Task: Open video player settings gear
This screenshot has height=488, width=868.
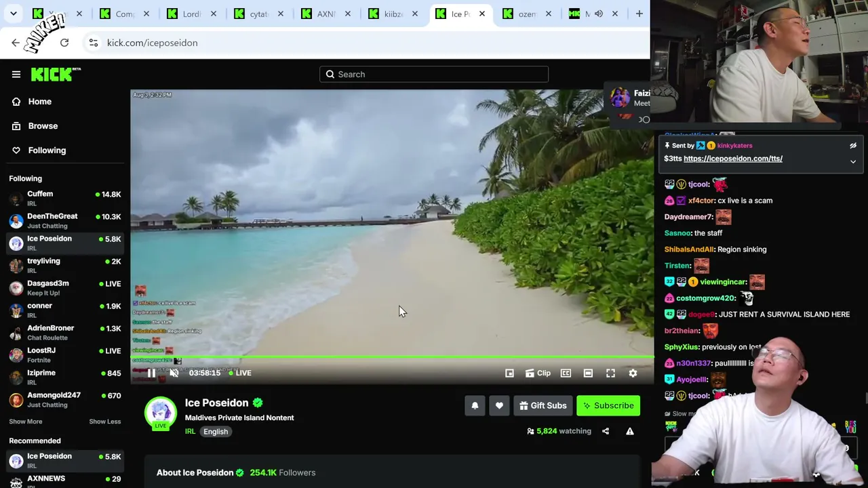Action: coord(633,373)
